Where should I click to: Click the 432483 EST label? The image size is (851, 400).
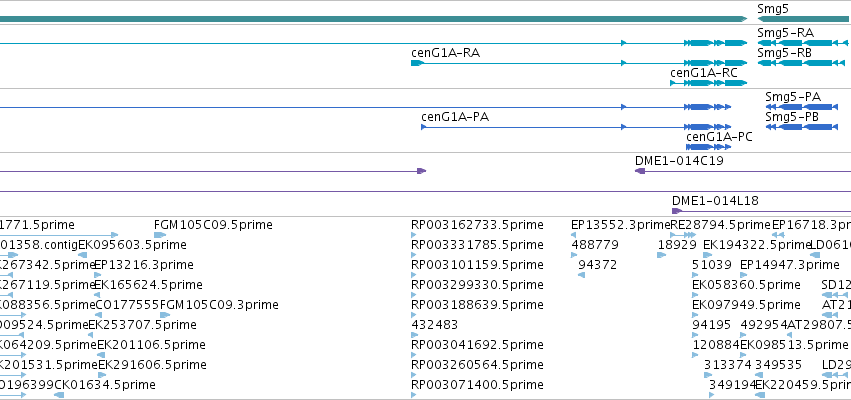click(434, 325)
